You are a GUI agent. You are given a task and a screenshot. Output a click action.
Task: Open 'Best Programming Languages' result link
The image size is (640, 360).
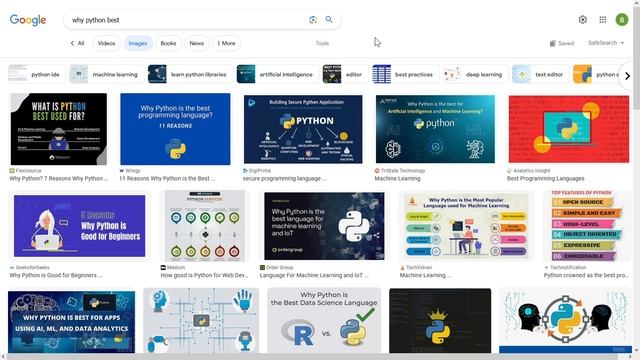pyautogui.click(x=545, y=178)
